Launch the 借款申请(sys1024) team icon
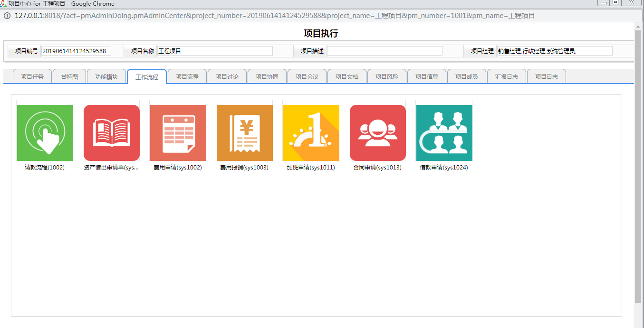Viewport: 644px width, 328px height. [444, 133]
